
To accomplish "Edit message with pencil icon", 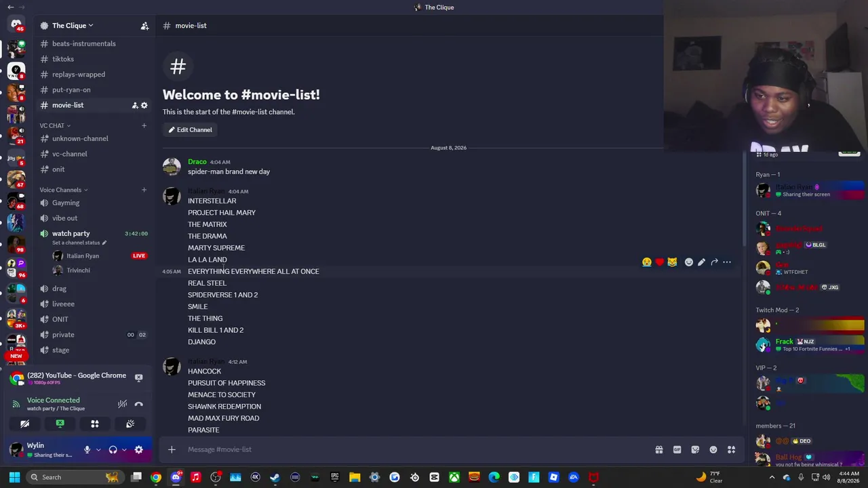I will pos(701,262).
